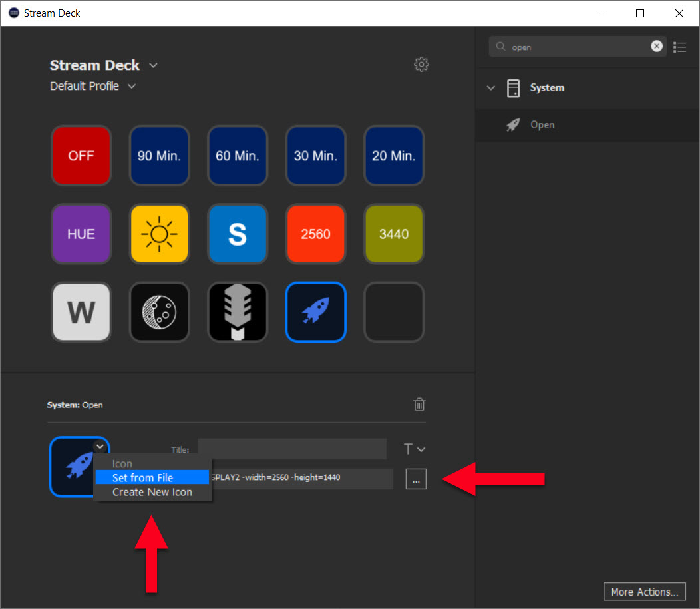
Task: Select the microphone key
Action: 238,311
